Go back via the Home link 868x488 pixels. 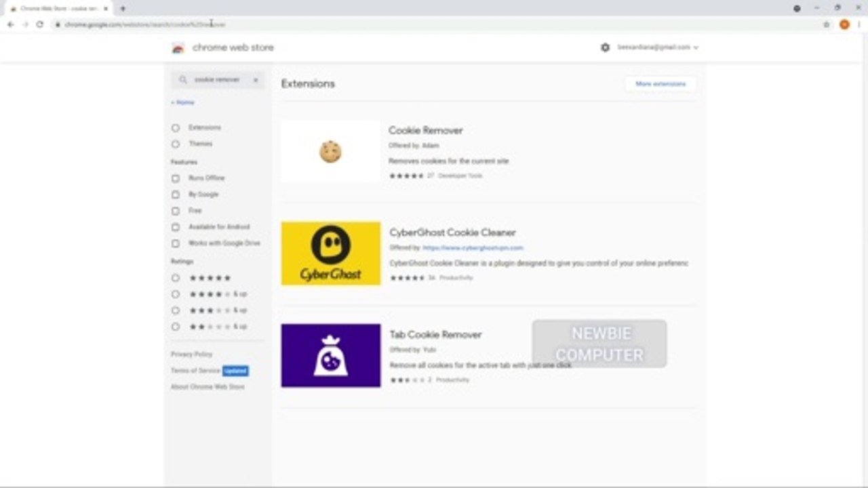pos(182,102)
